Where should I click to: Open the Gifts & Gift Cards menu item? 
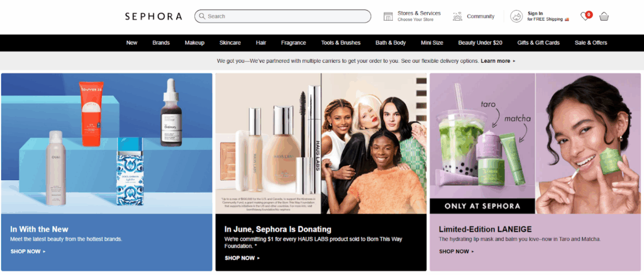pyautogui.click(x=538, y=43)
